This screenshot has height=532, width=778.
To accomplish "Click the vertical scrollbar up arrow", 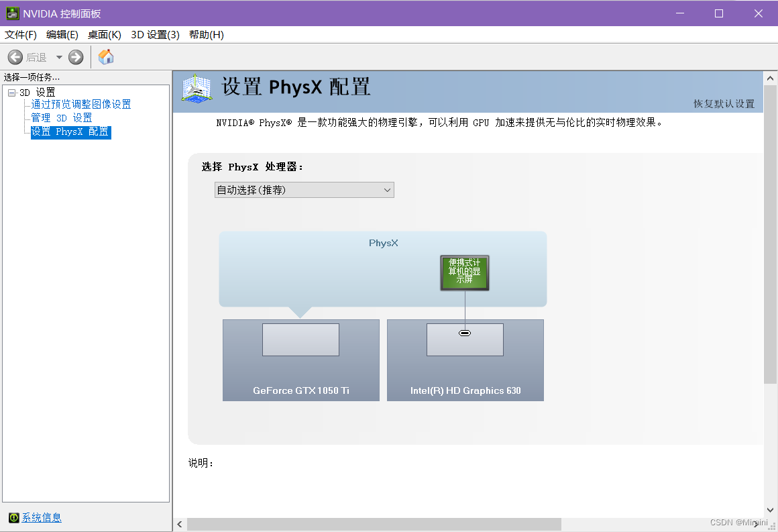I will point(770,78).
